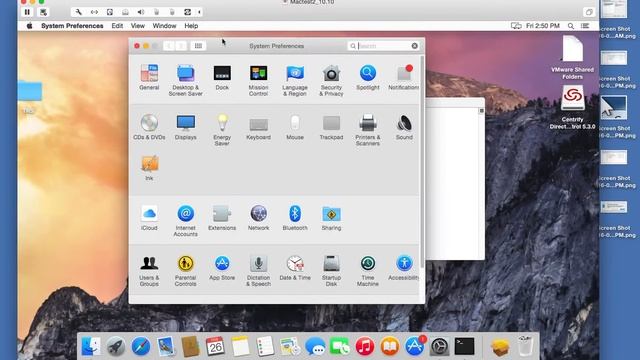Click the Show All grid button

coord(198,46)
